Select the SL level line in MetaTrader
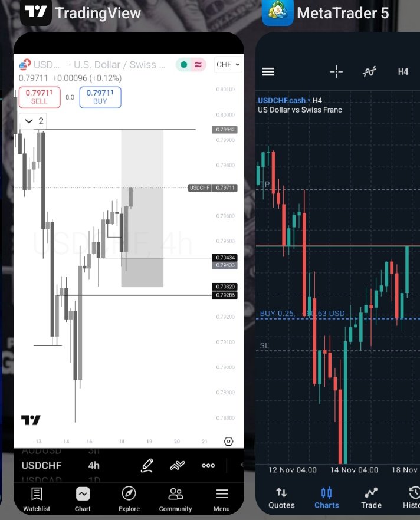Viewport: 420px width, 520px height. click(338, 351)
